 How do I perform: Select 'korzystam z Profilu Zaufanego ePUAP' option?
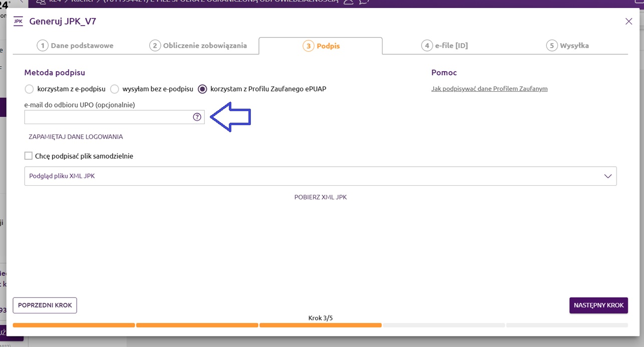coord(202,89)
